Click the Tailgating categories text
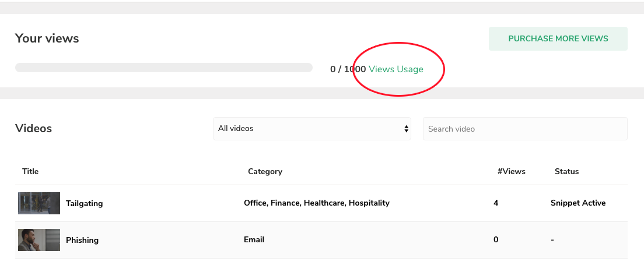The image size is (644, 265). [317, 203]
